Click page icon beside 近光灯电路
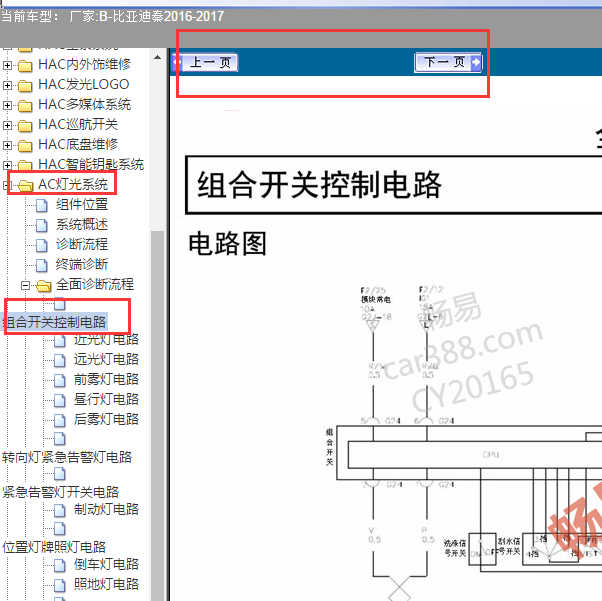This screenshot has height=601, width=602. pos(60,340)
